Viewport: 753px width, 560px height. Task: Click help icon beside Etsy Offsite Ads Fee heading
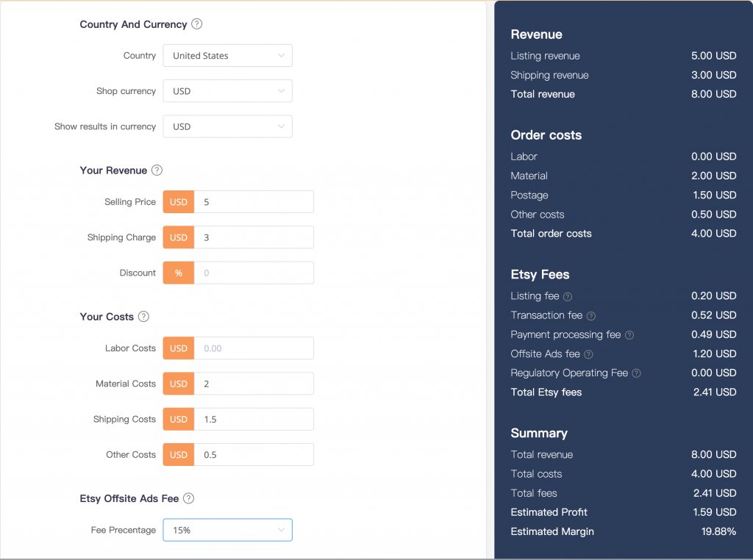[188, 498]
